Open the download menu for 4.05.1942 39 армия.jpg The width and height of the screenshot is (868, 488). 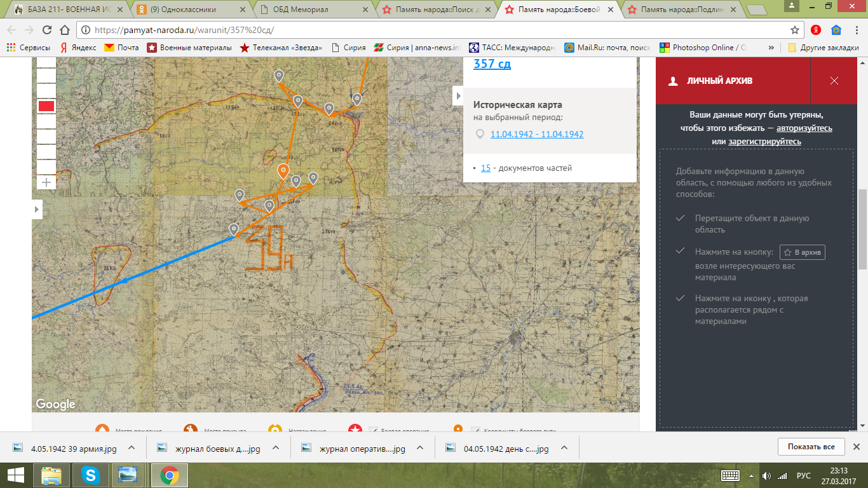pos(132,448)
